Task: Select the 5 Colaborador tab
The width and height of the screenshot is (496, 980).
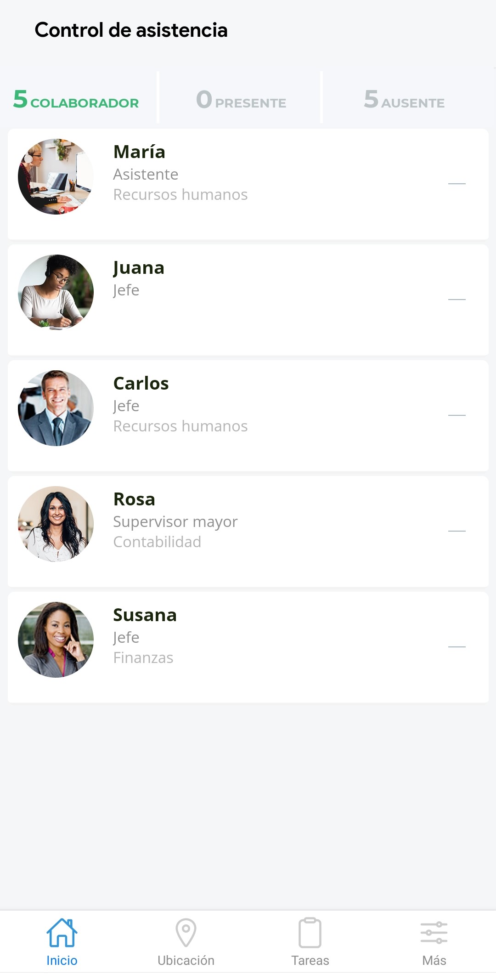Action: (76, 100)
